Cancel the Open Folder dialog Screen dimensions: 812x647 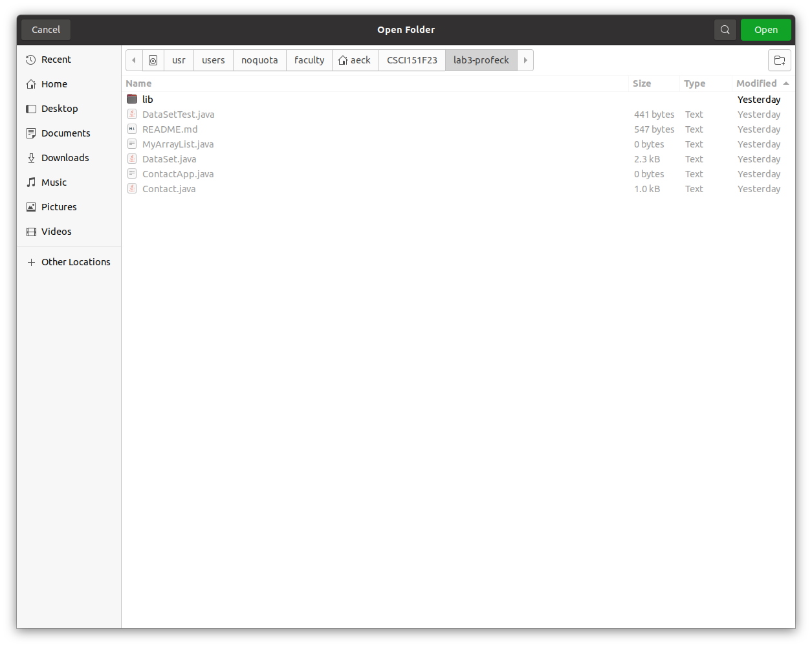(46, 30)
